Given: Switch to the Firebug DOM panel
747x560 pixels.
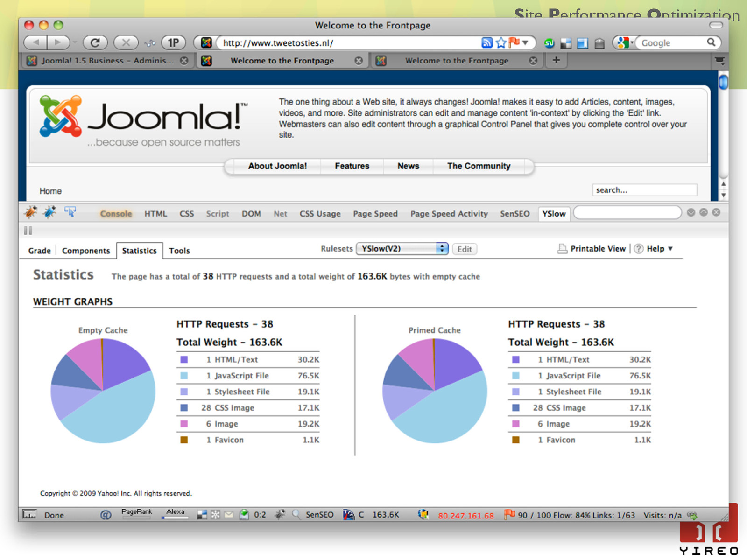Looking at the screenshot, I should (251, 214).
